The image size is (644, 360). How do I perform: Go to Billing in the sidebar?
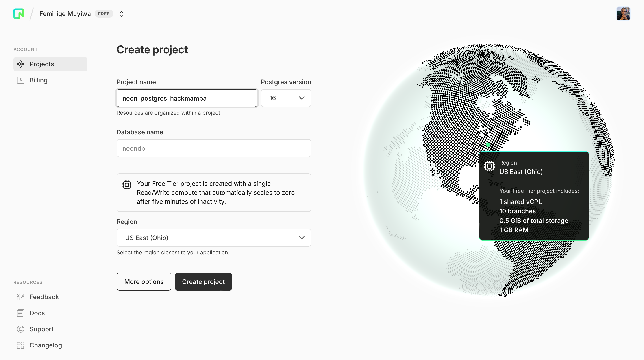pyautogui.click(x=39, y=80)
